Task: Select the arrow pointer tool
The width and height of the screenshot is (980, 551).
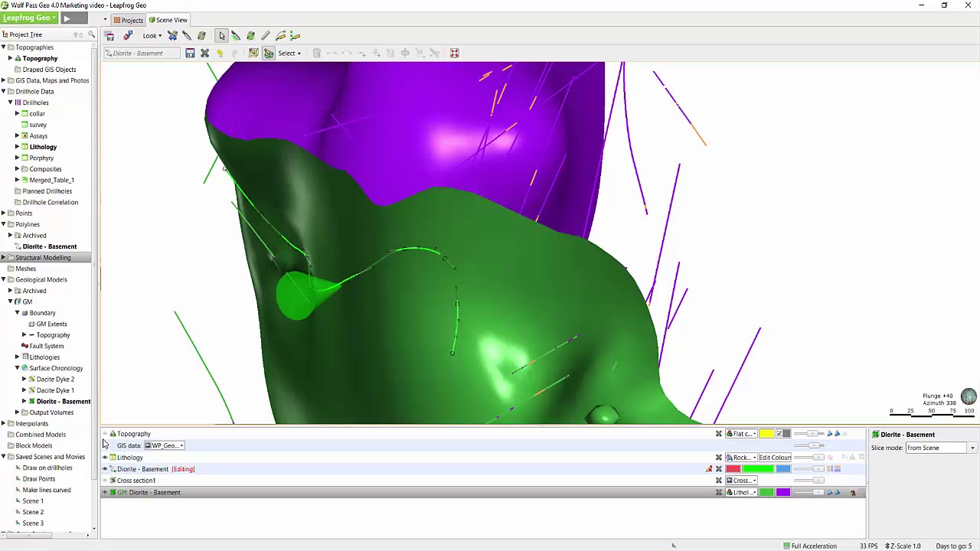Action: (221, 36)
